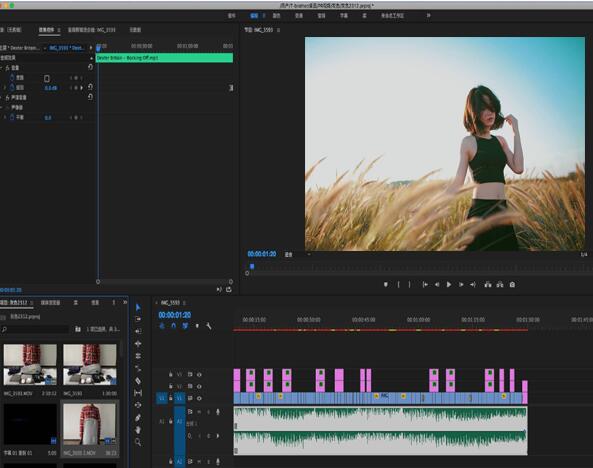Click the timeline timecode 00:00:01:20

[175, 315]
